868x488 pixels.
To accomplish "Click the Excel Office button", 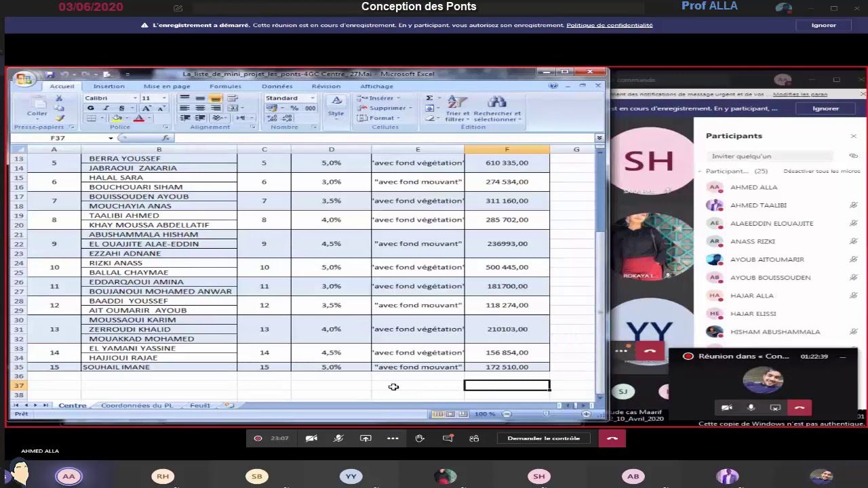I will pyautogui.click(x=24, y=79).
